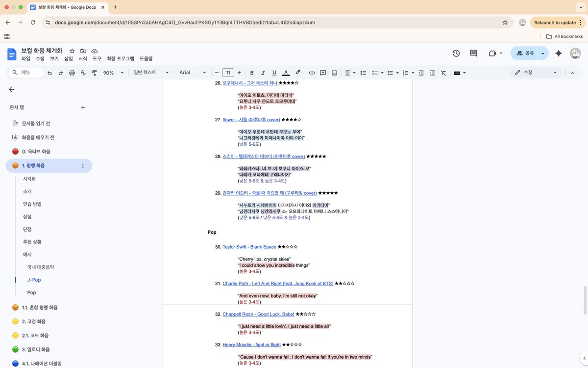Open the 파일 menu

coord(26,58)
